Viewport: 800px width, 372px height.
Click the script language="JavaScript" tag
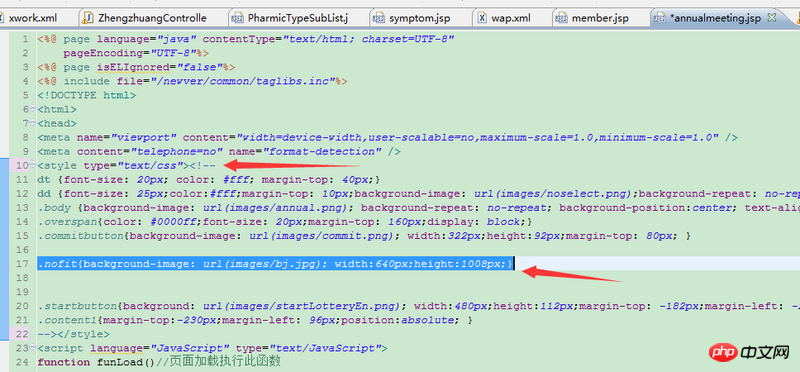coord(212,349)
